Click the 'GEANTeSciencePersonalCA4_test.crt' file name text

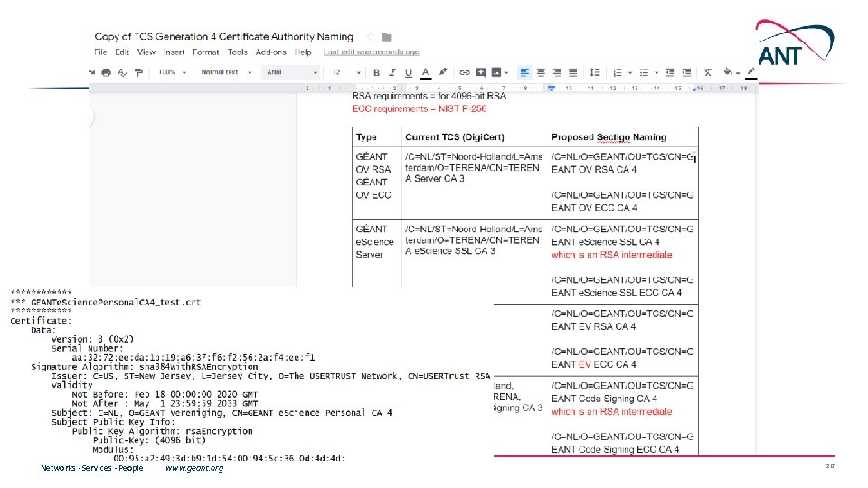tap(116, 302)
